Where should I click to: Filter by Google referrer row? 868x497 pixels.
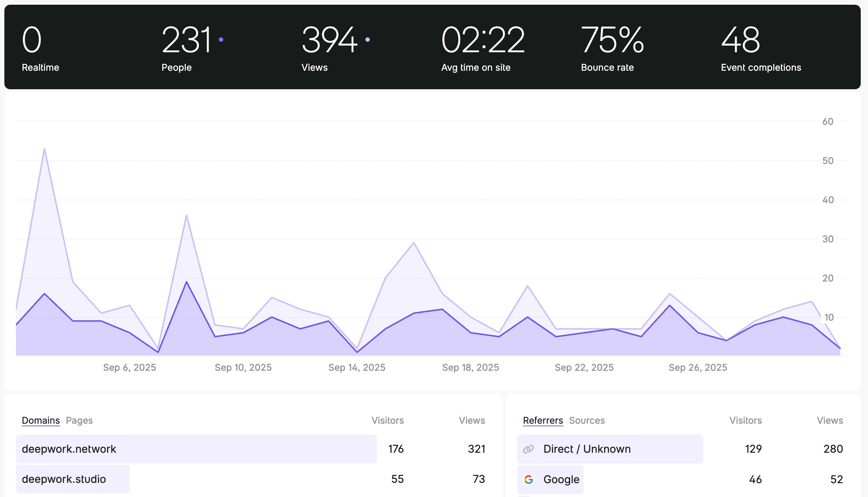point(561,479)
